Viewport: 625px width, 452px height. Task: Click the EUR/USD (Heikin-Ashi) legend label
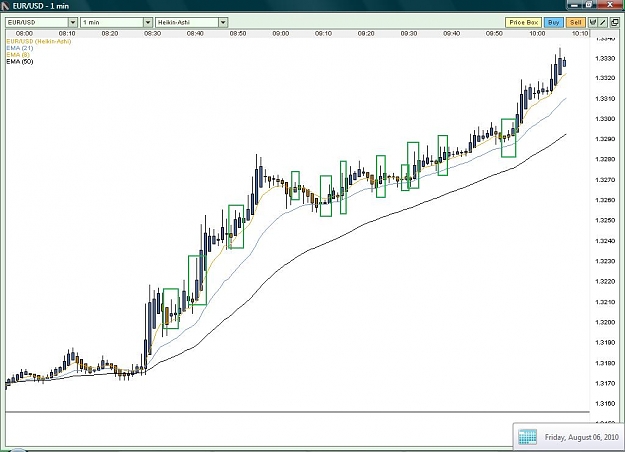click(39, 41)
